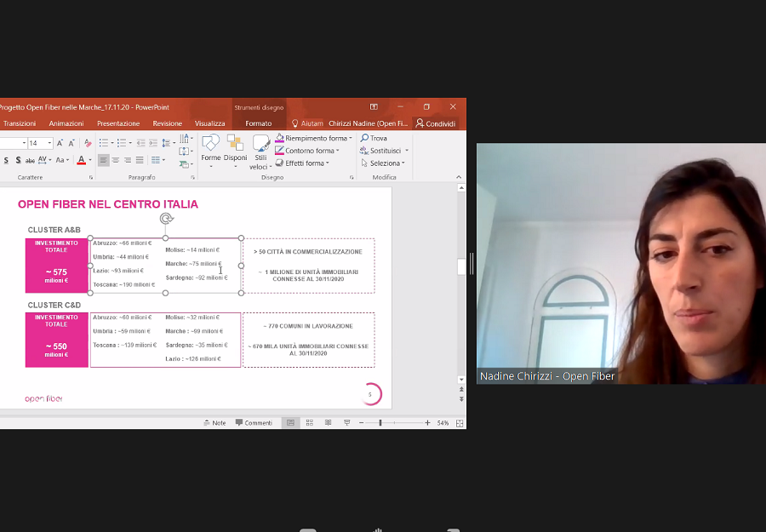Click the Condividi share button

coord(435,123)
